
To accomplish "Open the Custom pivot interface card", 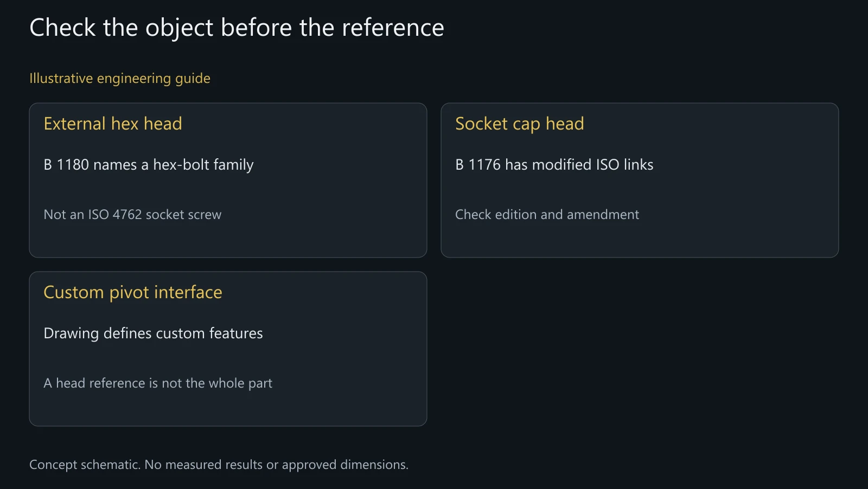I will [x=228, y=349].
